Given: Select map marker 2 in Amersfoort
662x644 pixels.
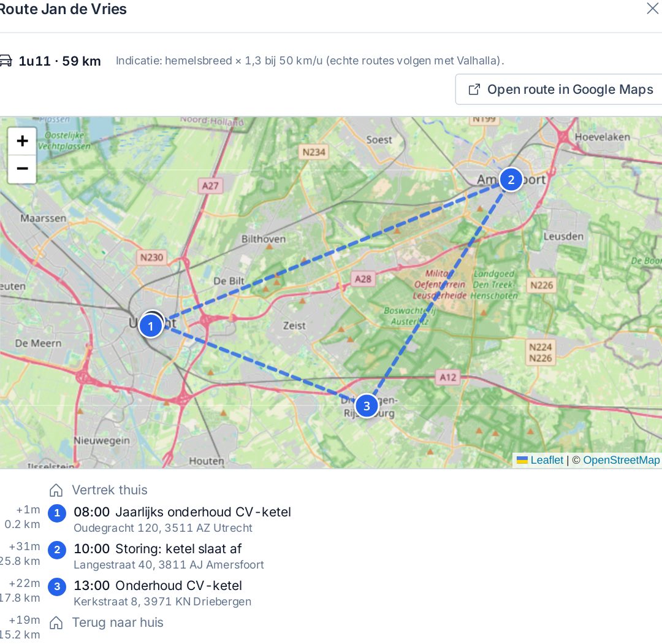Looking at the screenshot, I should [511, 180].
